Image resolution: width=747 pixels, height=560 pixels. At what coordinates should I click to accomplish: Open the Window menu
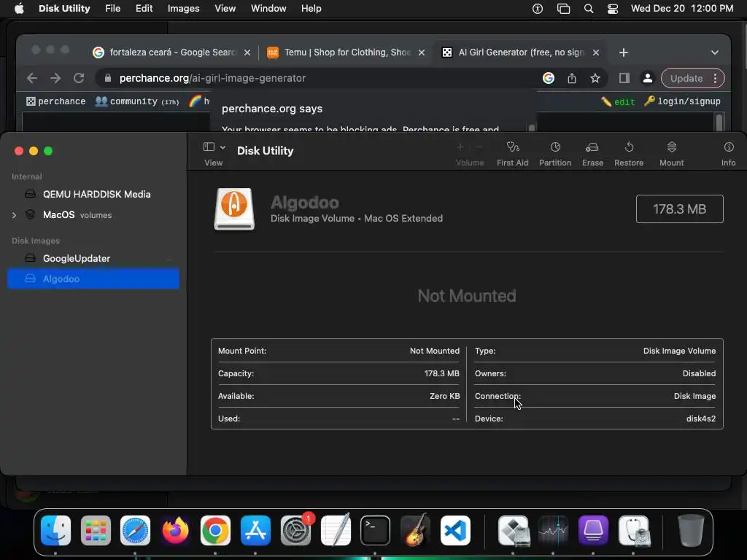[268, 9]
